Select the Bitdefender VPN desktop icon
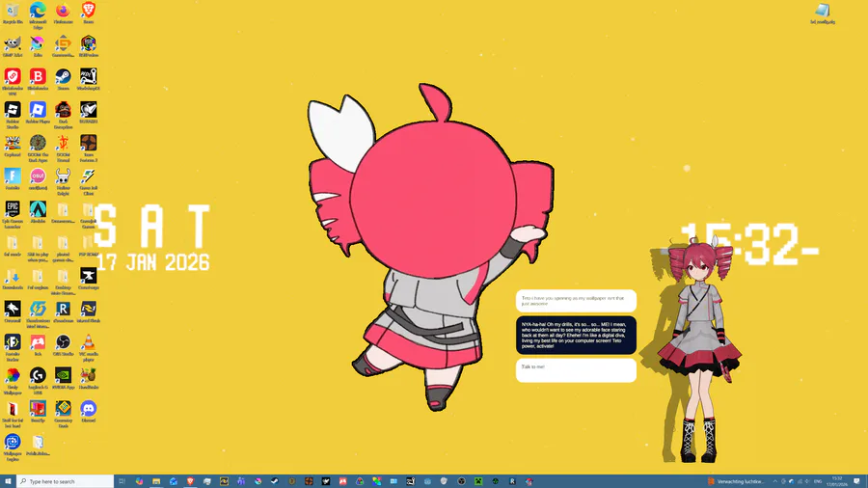Viewport: 868px width, 488px height. [13, 82]
